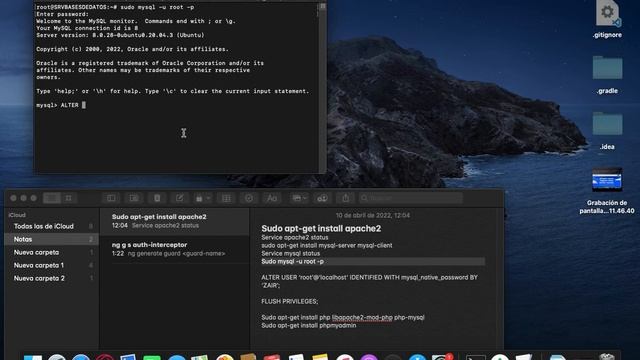Open the 'ng g s auth-interceptor' note

point(175,249)
